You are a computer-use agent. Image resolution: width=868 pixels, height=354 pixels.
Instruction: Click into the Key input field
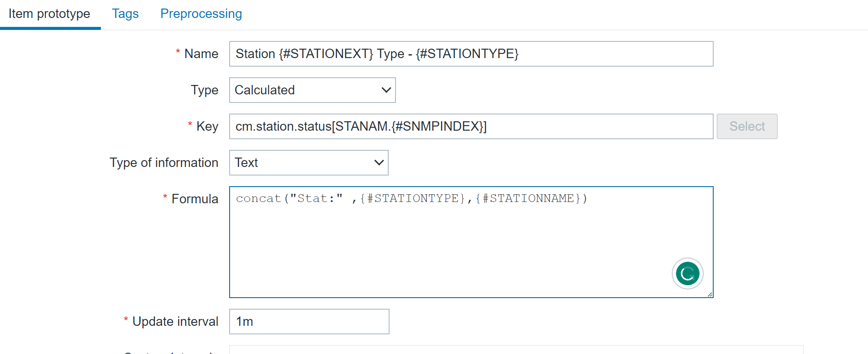coord(471,126)
